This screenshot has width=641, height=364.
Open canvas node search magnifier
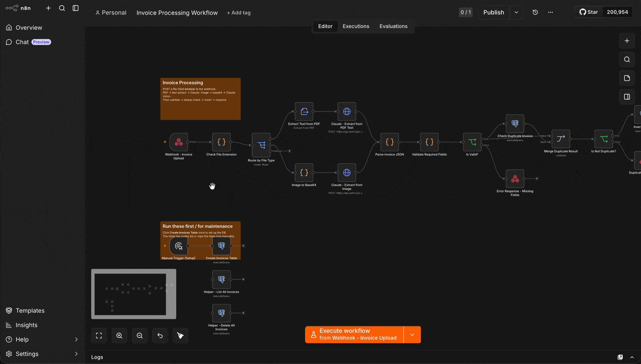tap(627, 60)
